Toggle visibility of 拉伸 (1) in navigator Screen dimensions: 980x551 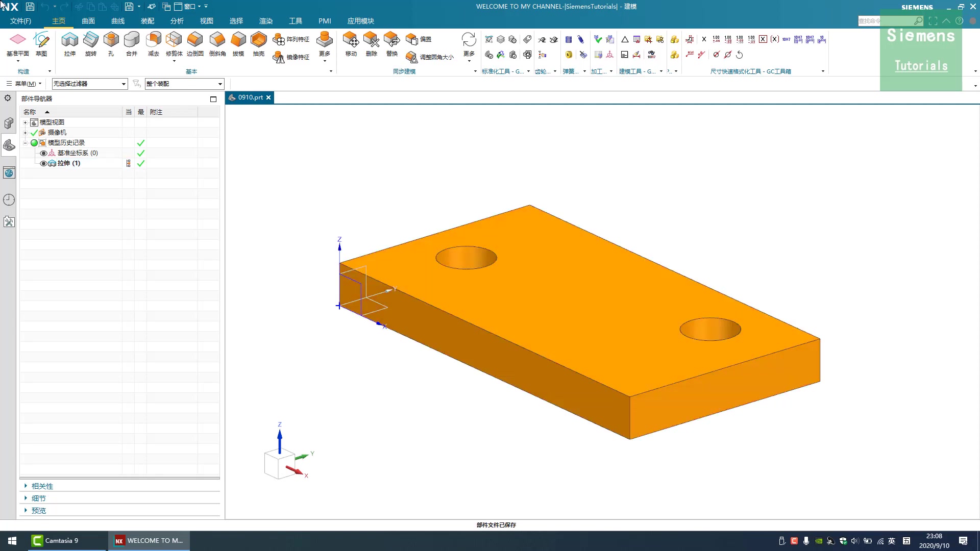(x=43, y=163)
